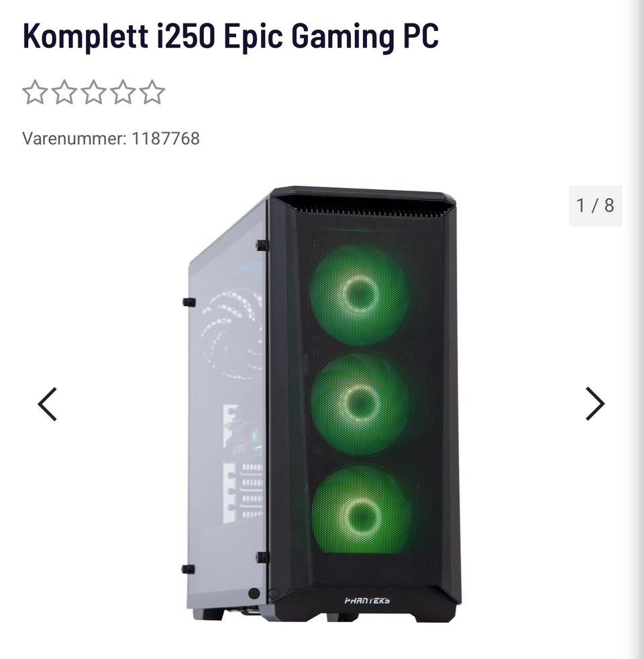Rate the product one star
Viewport: 644px width, 659px height.
point(34,92)
